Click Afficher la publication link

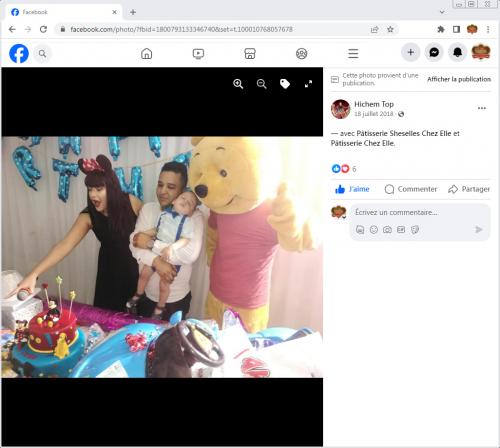tap(459, 79)
